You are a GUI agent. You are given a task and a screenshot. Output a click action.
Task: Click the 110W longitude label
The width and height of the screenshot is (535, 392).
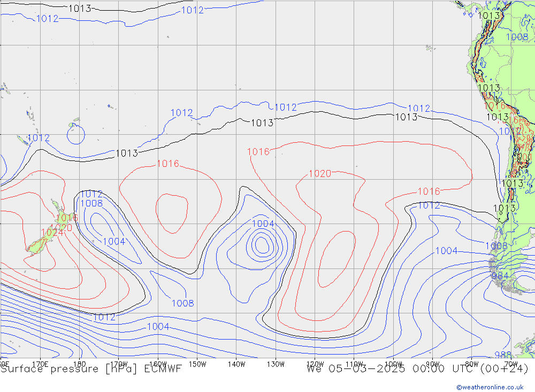[x=354, y=364]
